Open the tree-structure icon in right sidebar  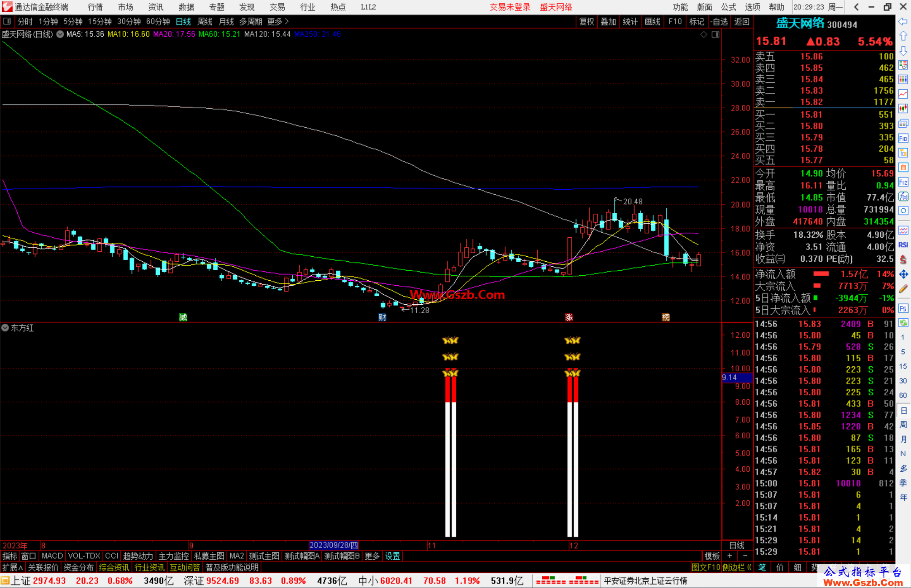[x=903, y=153]
